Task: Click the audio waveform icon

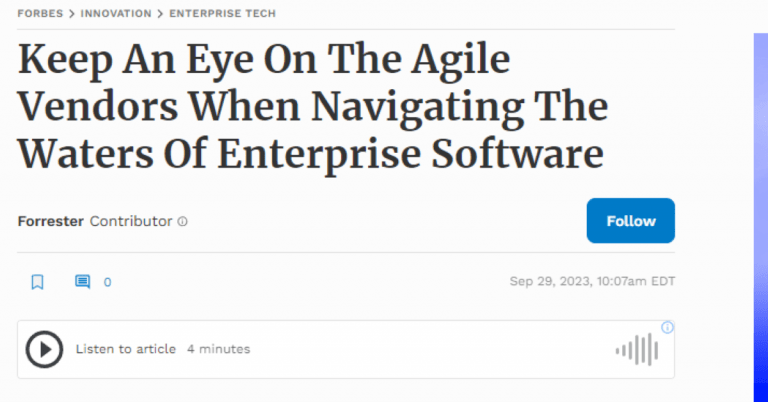Action: 637,349
